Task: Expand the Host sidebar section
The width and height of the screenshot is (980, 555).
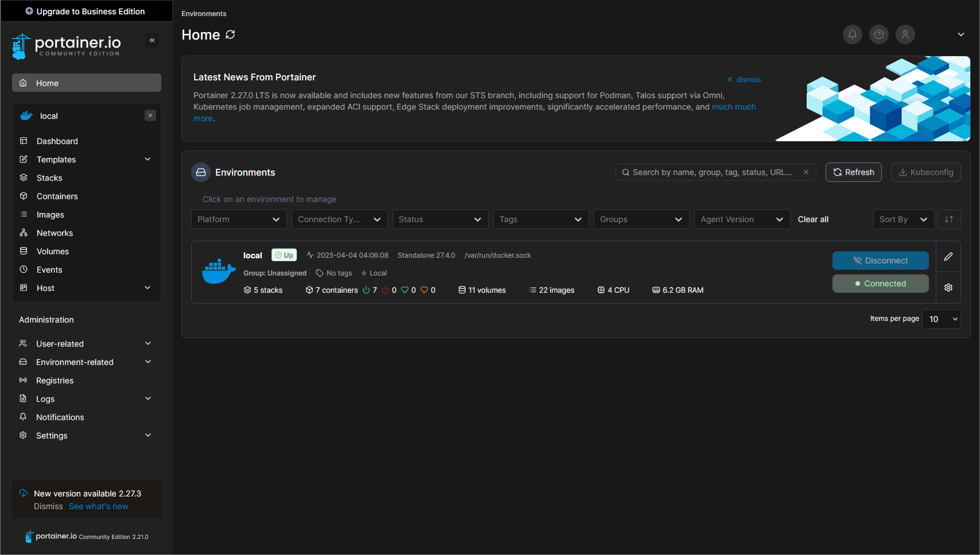Action: (x=45, y=288)
